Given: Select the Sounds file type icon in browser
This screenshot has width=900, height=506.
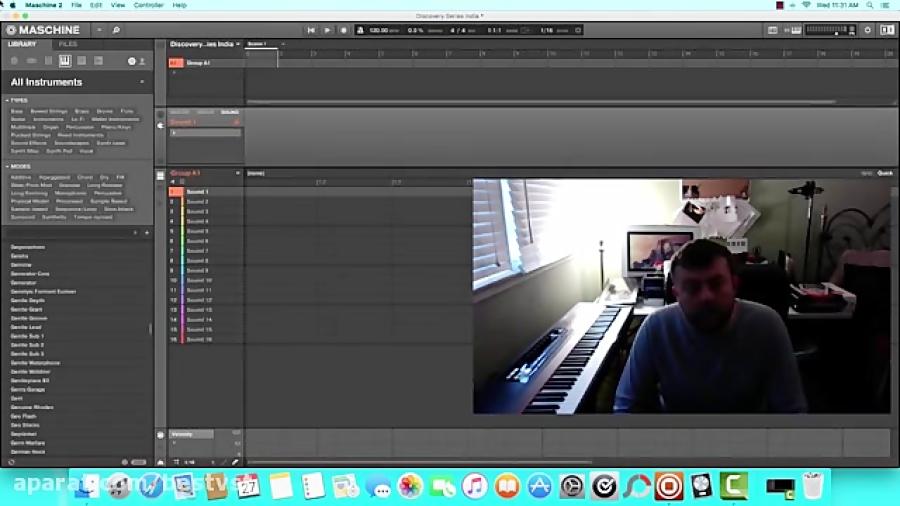Looking at the screenshot, I should coord(48,61).
